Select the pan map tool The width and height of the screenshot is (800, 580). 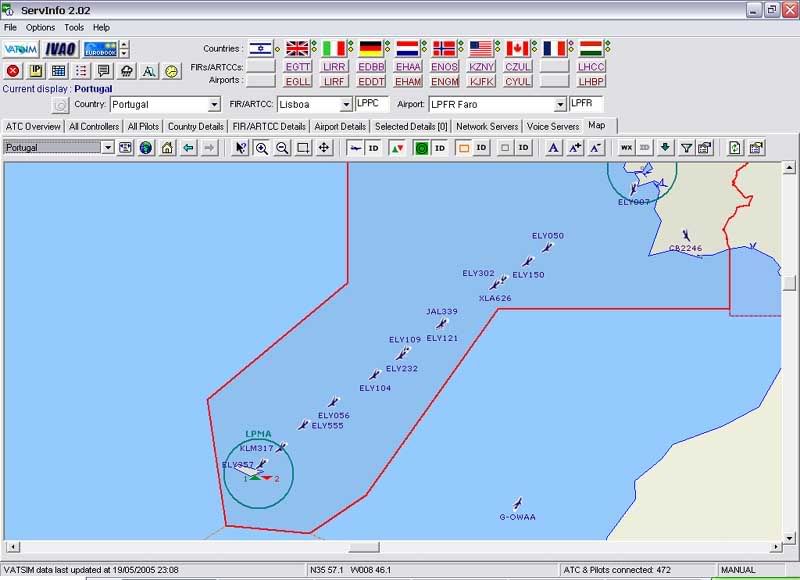tap(324, 148)
